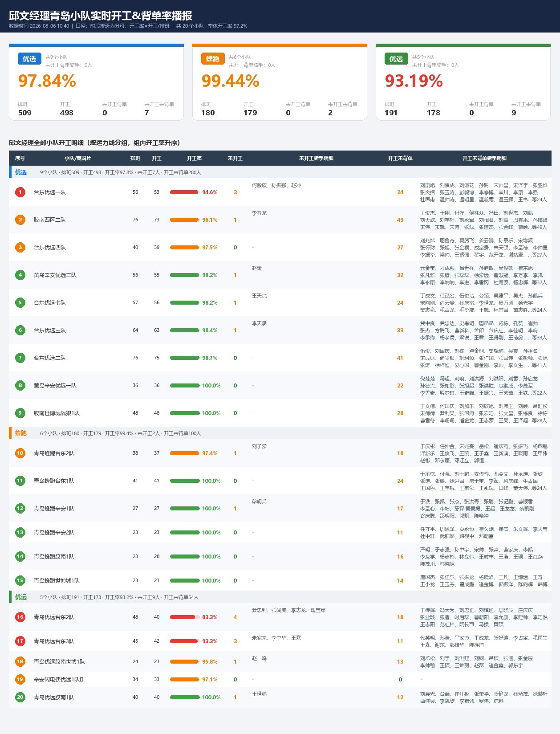Click the orange 96.1% progress bar for 胶南西区二队
Viewport: 560px width, 734px height.
(185, 220)
